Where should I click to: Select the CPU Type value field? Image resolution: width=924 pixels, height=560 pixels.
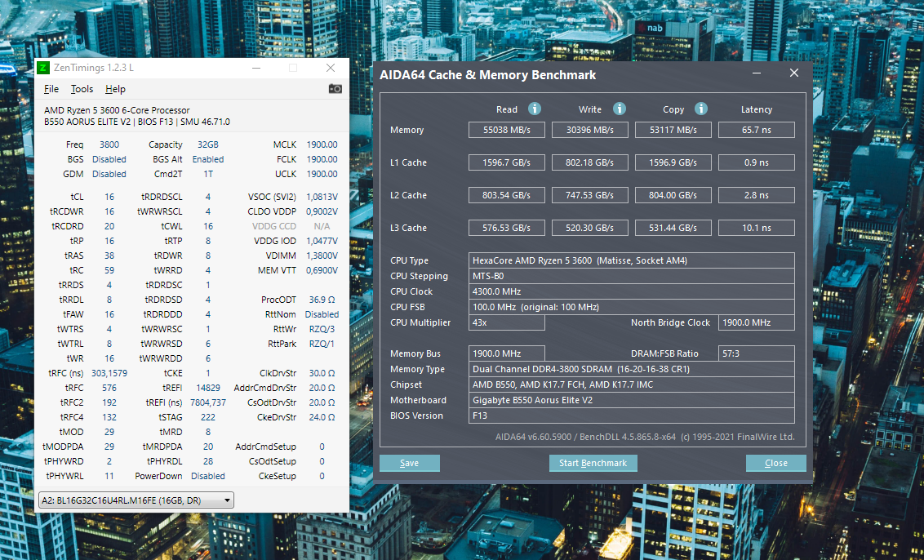click(x=632, y=260)
